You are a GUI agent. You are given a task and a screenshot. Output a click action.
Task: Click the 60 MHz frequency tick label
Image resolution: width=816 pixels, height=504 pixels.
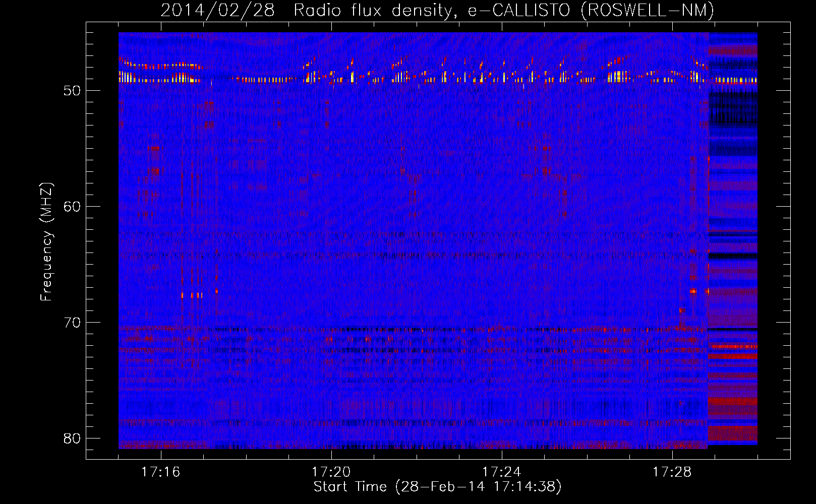(72, 207)
